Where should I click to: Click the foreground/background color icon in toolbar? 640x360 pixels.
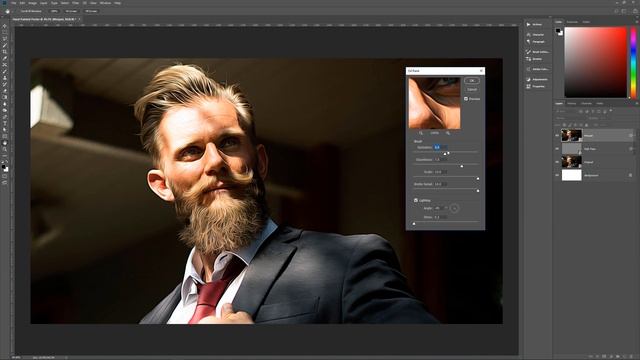[4, 168]
